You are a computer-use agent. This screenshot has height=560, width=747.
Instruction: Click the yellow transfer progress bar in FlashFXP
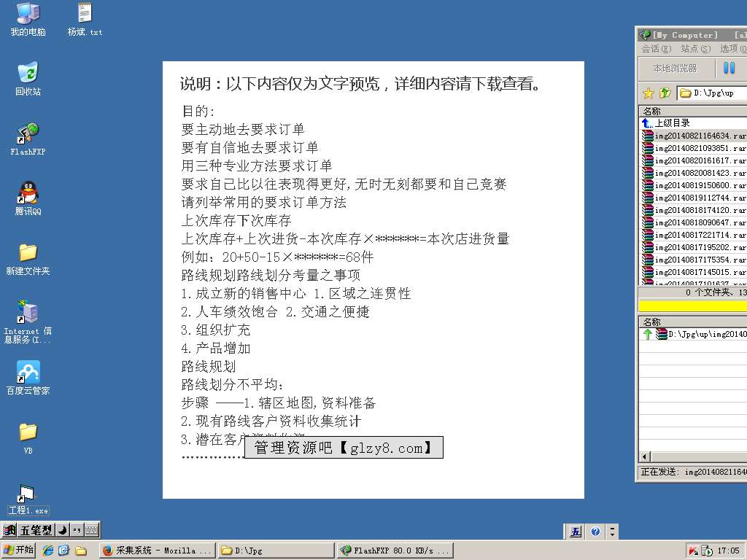click(x=693, y=306)
